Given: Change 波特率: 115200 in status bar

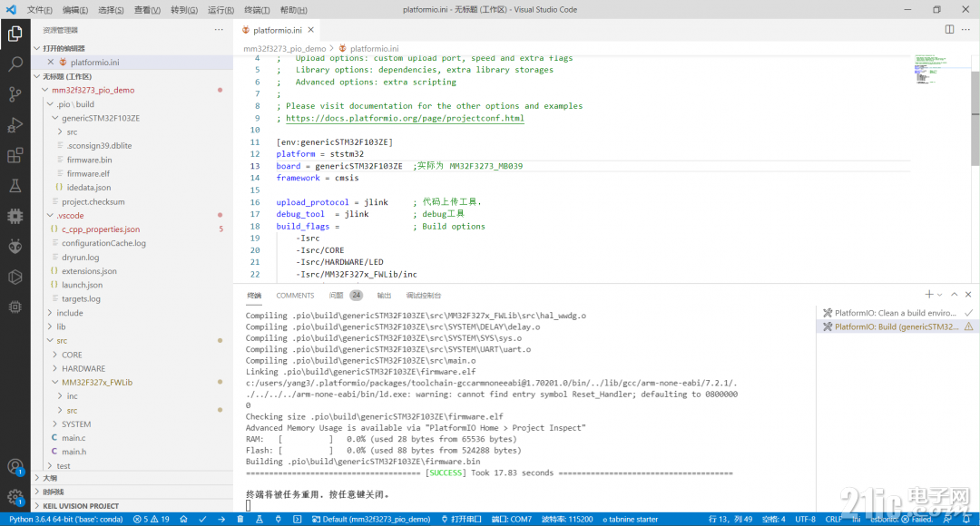Looking at the screenshot, I should [567, 519].
